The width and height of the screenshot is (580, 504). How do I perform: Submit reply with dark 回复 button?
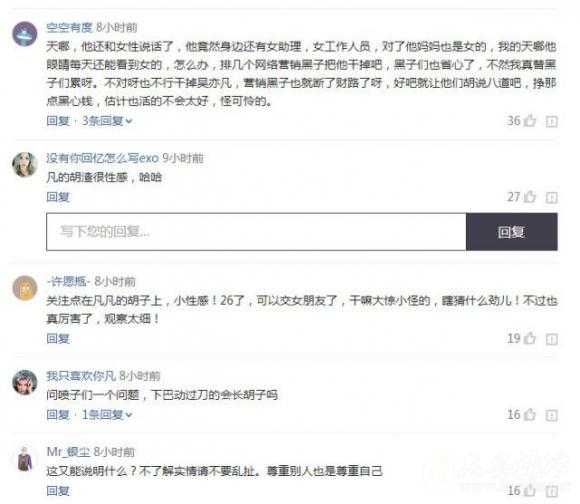pos(512,232)
